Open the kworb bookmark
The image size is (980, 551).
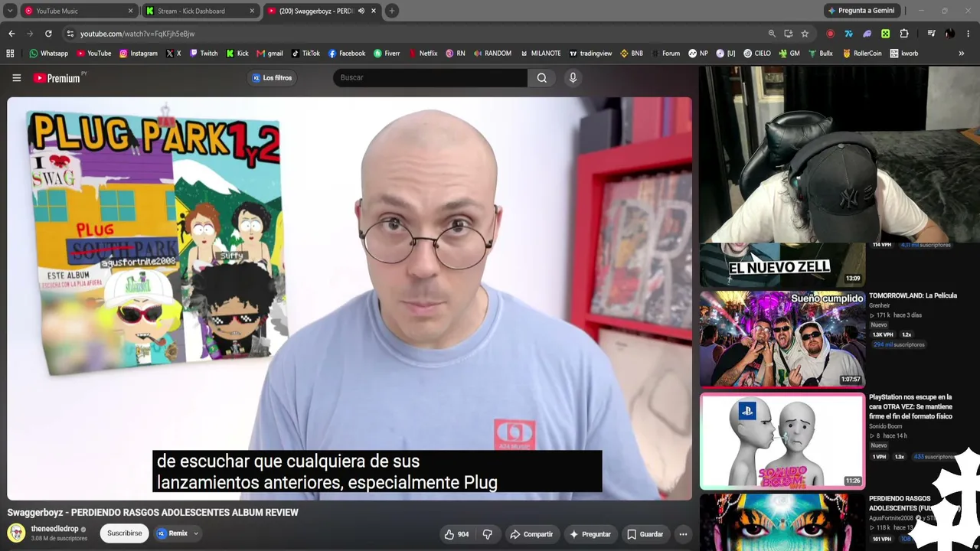click(904, 54)
